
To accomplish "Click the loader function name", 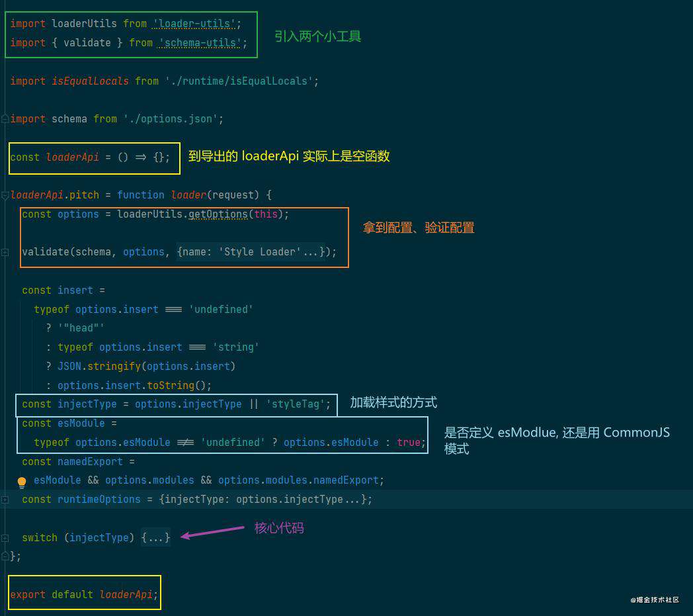I will [188, 195].
